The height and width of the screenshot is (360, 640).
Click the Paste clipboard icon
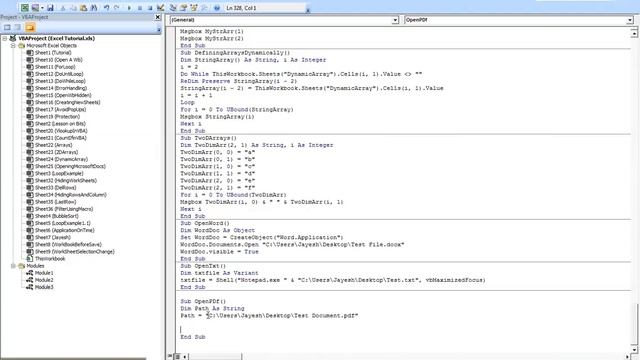(x=84, y=8)
